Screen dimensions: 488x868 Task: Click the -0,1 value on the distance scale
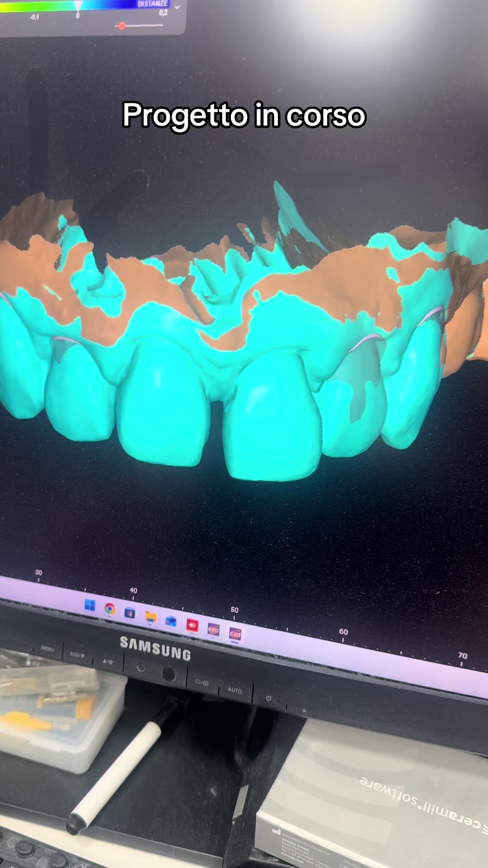point(34,17)
